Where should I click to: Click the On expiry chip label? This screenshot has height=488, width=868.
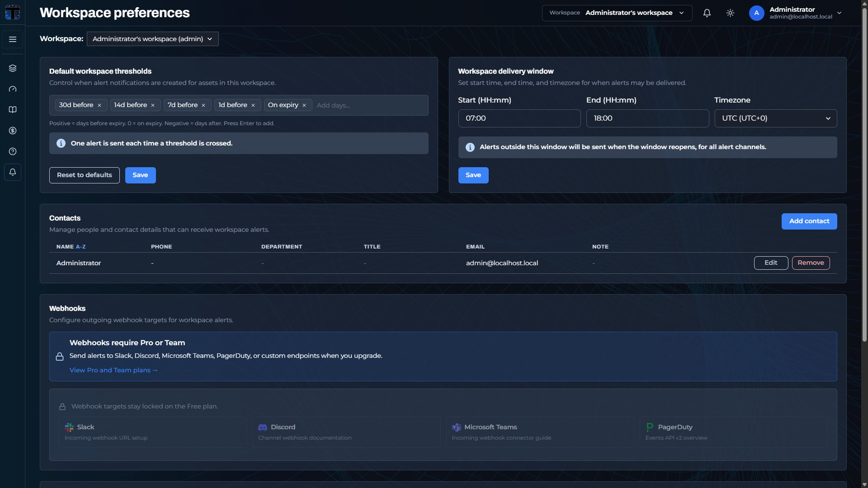click(x=283, y=105)
